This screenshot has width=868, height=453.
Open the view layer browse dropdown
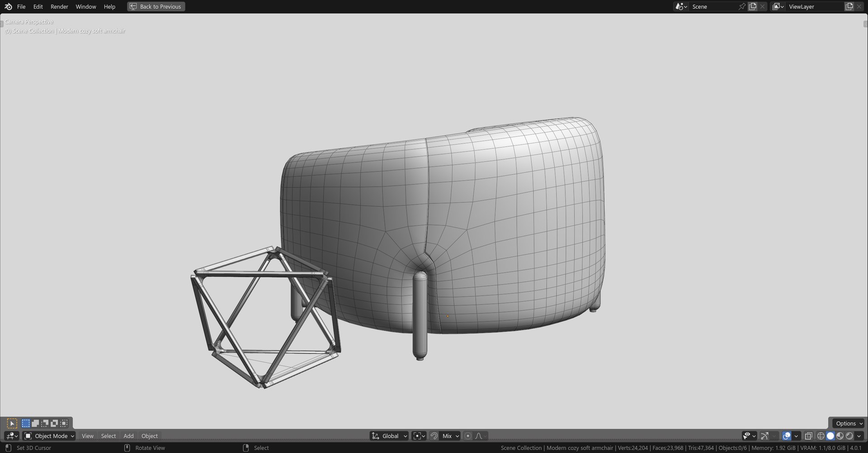coord(778,6)
